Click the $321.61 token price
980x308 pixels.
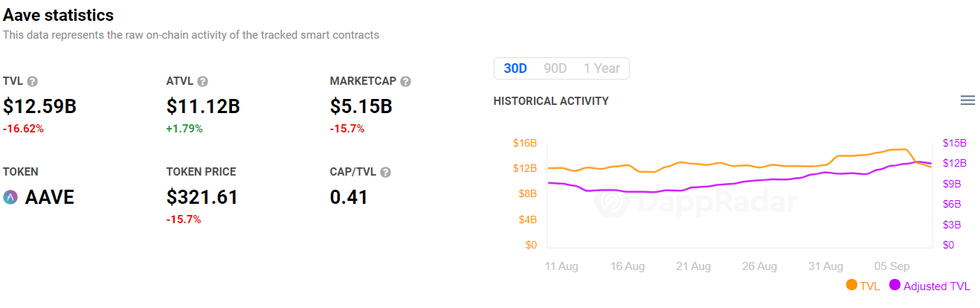202,197
